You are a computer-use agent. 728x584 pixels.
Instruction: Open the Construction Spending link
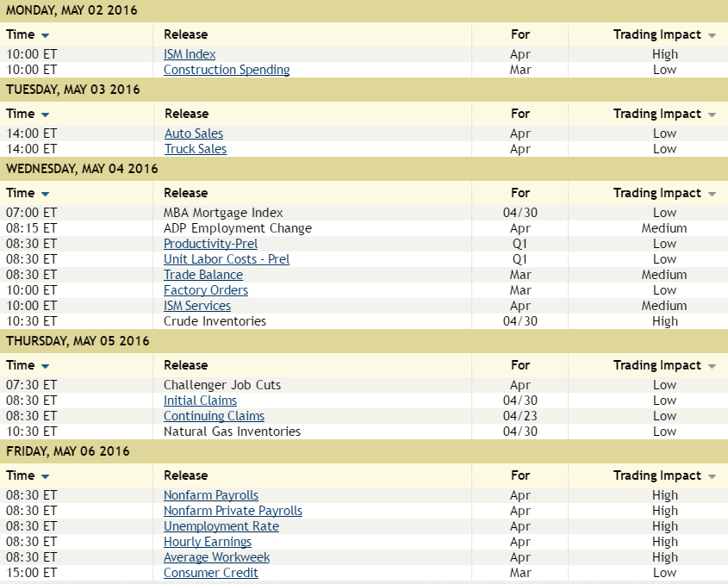pyautogui.click(x=227, y=70)
